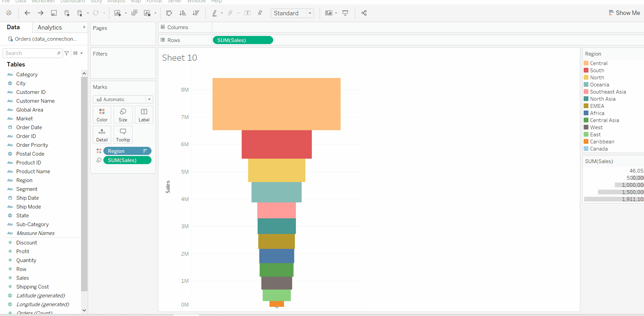
Task: Select the Shipping Cost measure
Action: point(33,287)
